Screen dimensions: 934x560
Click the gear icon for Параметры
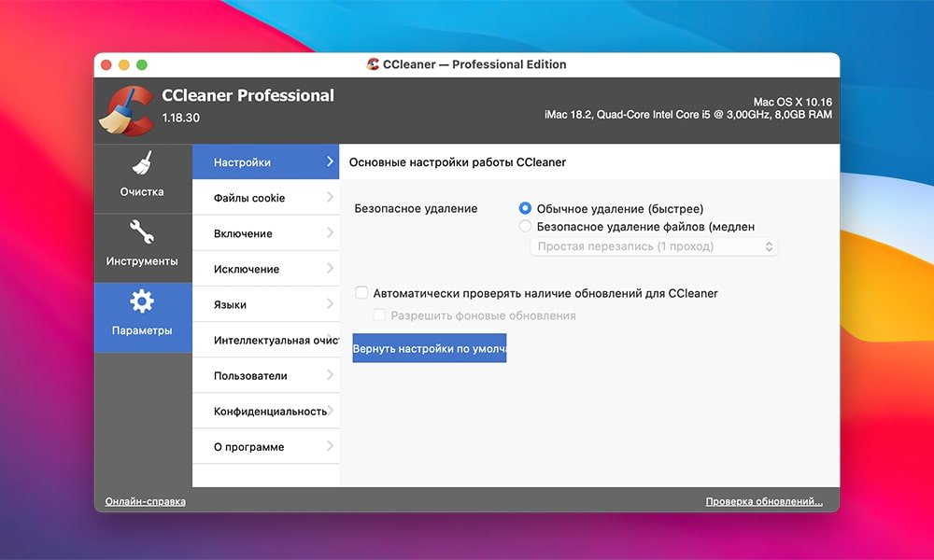(x=142, y=301)
